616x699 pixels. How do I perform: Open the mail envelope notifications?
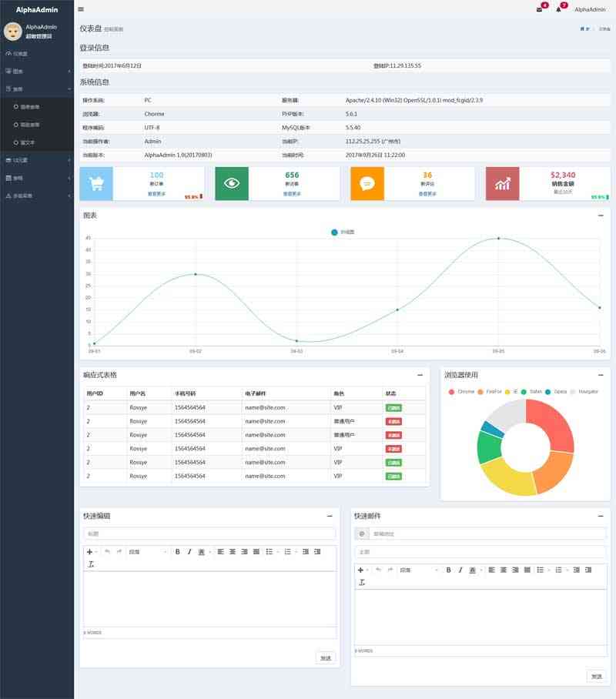coord(539,9)
